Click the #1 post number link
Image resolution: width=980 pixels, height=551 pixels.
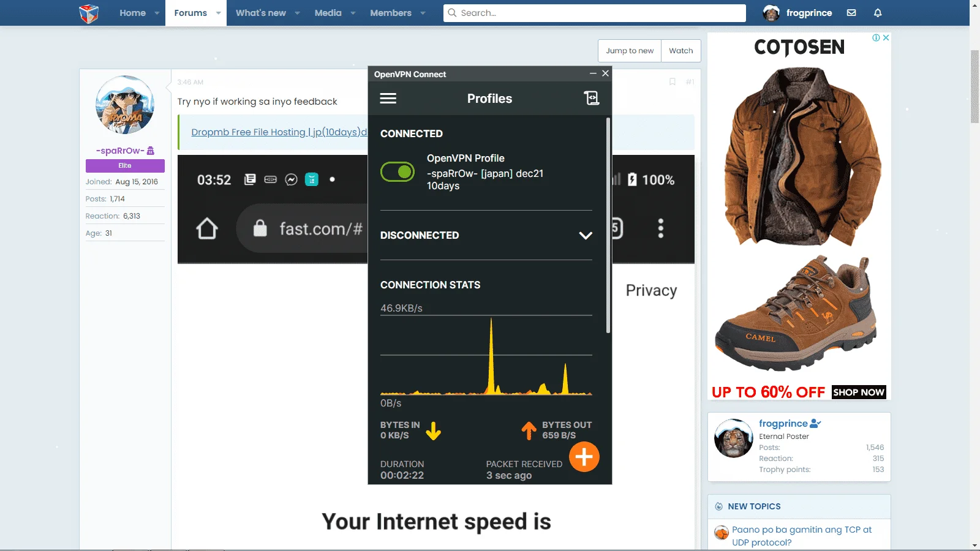(x=690, y=82)
